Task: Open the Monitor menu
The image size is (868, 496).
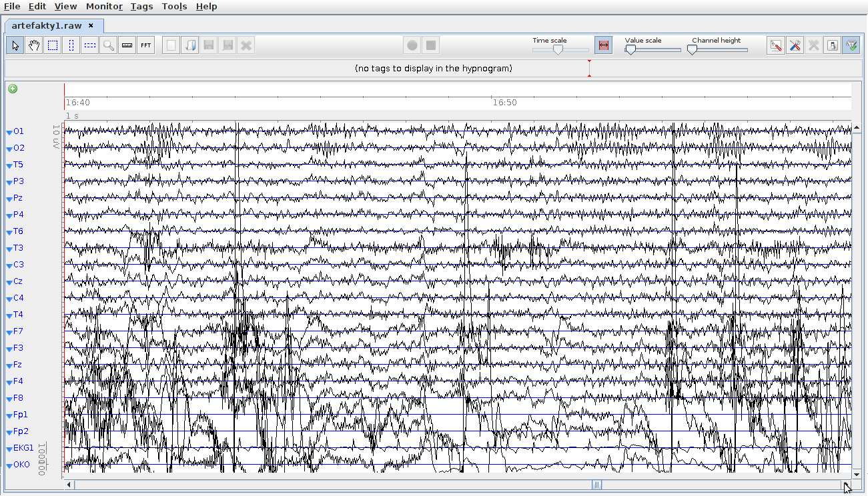Action: coord(104,7)
